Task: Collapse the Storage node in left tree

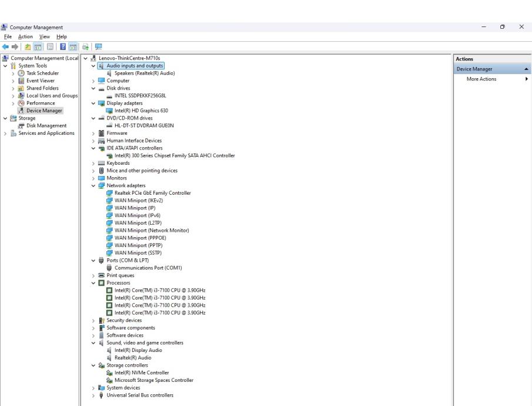Action: pos(5,118)
